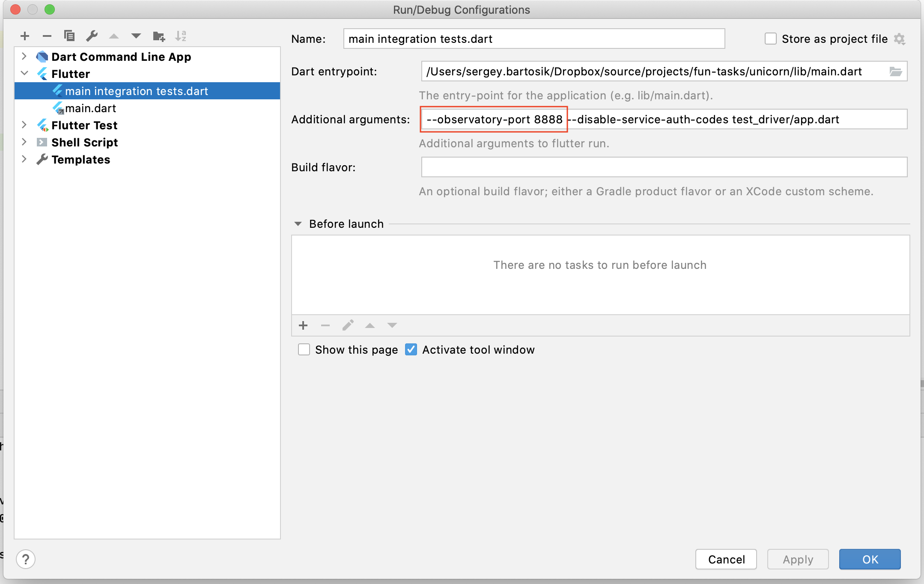Remove the selected configuration
Viewport: 924px width, 584px height.
coord(48,36)
